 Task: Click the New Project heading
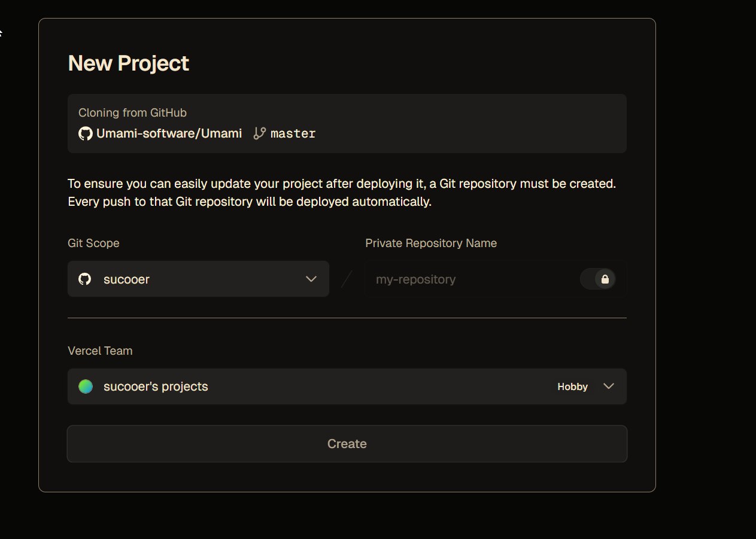coord(129,63)
